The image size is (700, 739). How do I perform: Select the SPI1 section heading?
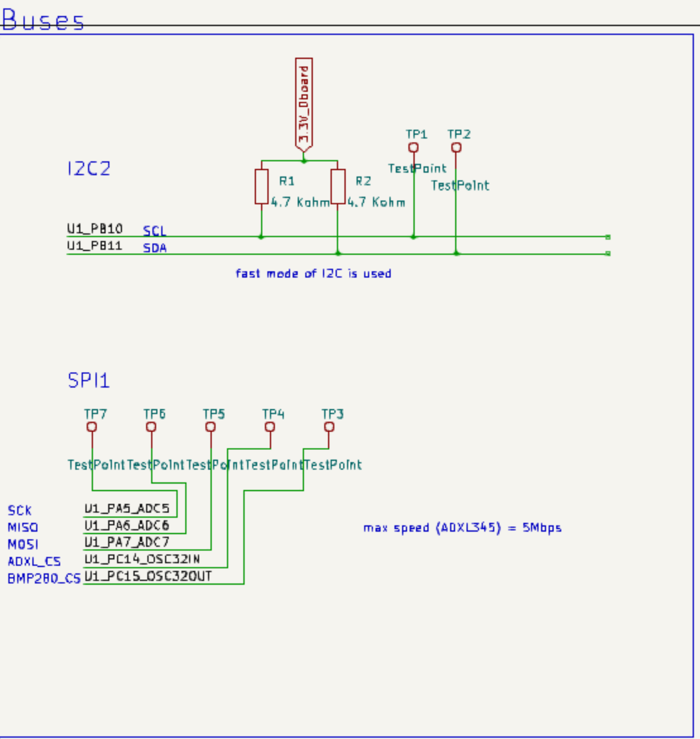(x=88, y=380)
